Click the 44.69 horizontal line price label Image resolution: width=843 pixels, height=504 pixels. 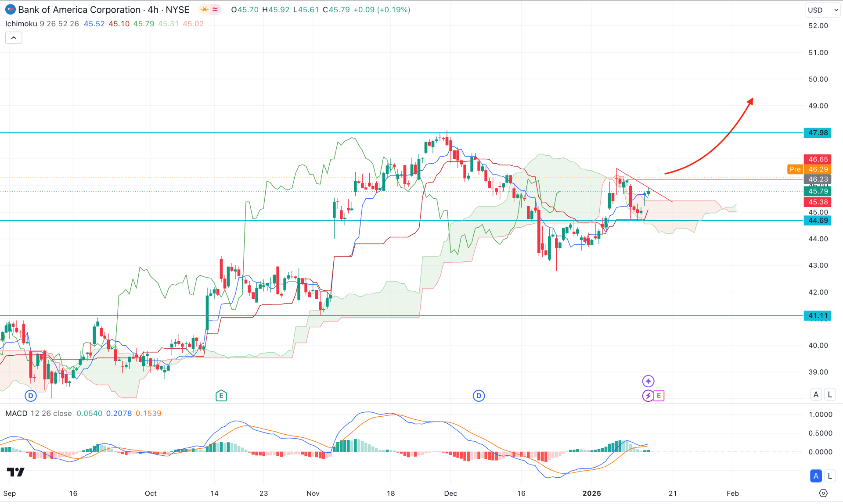click(x=818, y=221)
